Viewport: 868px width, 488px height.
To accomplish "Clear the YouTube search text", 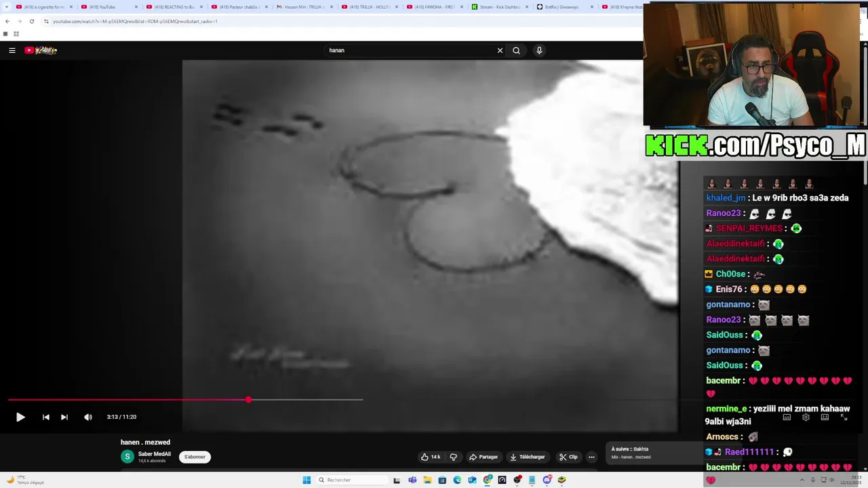I will tap(500, 50).
